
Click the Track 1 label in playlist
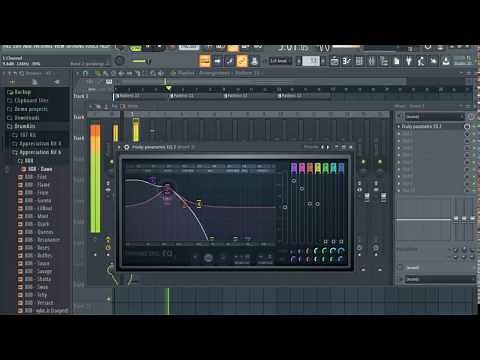81,96
